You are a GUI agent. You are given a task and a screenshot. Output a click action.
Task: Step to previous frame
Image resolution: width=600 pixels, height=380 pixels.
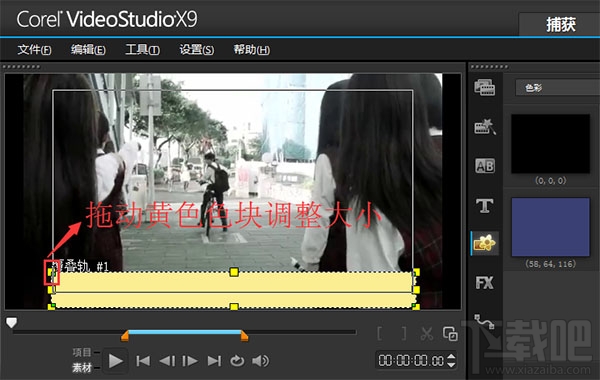point(167,361)
